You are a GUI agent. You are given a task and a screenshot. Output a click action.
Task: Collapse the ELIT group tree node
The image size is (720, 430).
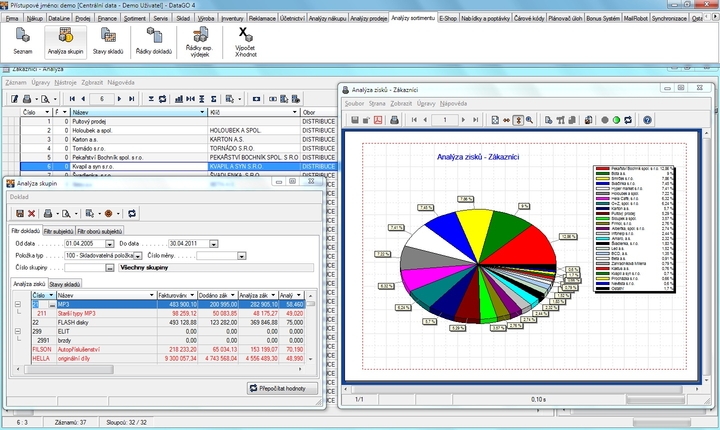(18, 331)
